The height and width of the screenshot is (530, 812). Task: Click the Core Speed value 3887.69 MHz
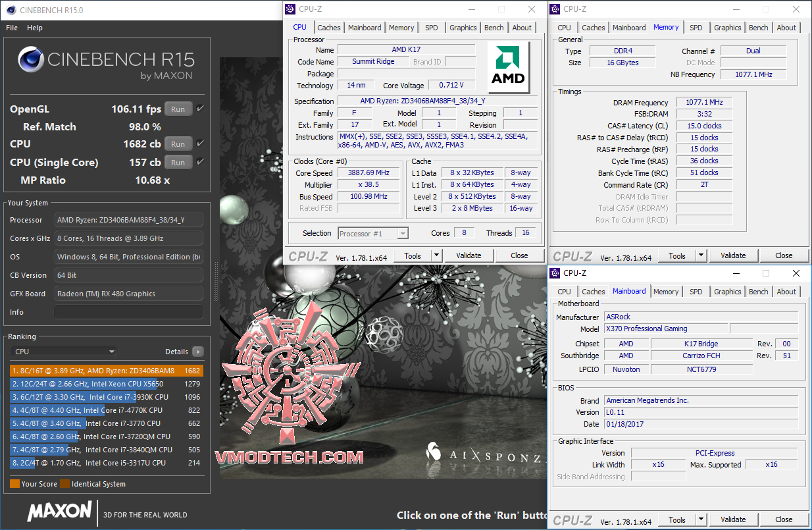coord(368,172)
